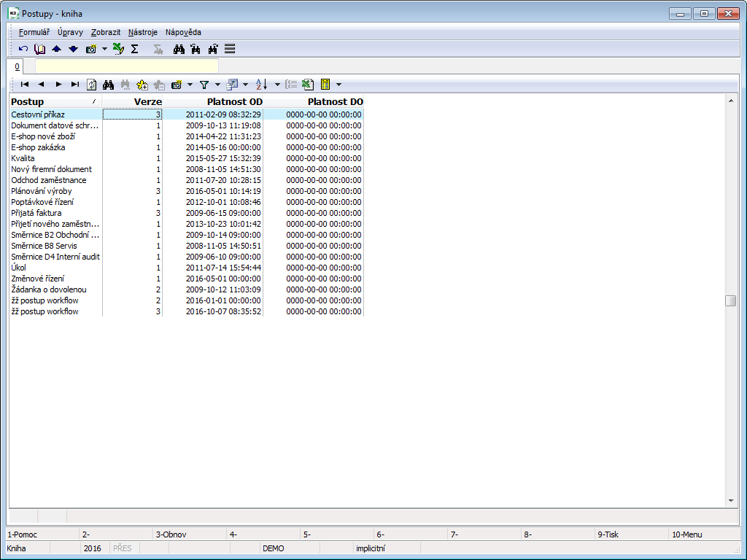Open the Zobrazit menu
This screenshot has height=560, width=747.
(x=105, y=32)
